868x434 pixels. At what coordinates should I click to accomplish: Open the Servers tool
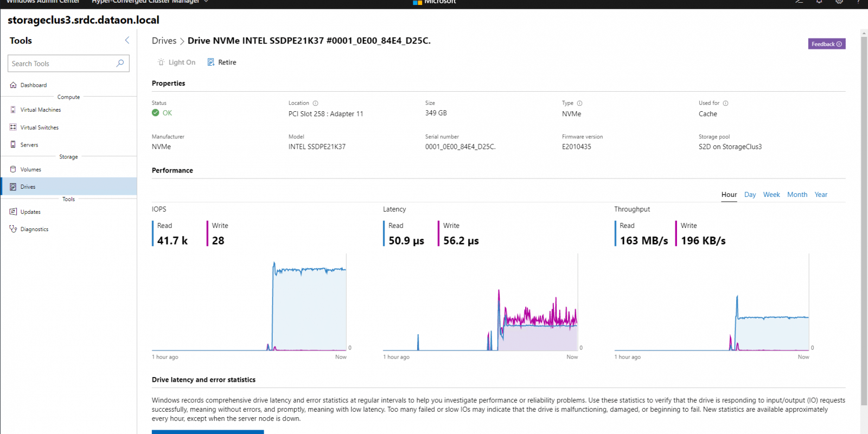click(x=29, y=145)
